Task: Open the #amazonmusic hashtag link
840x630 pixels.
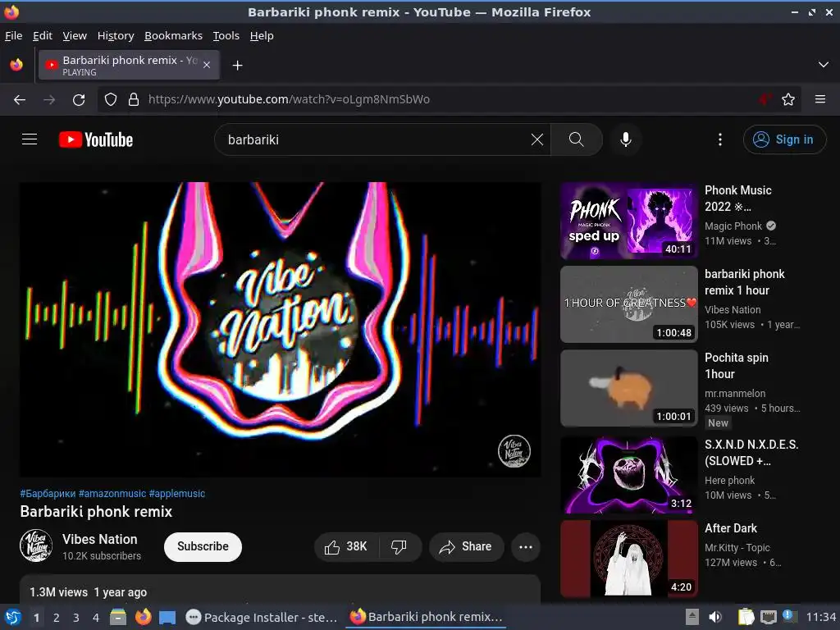Action: 112,493
